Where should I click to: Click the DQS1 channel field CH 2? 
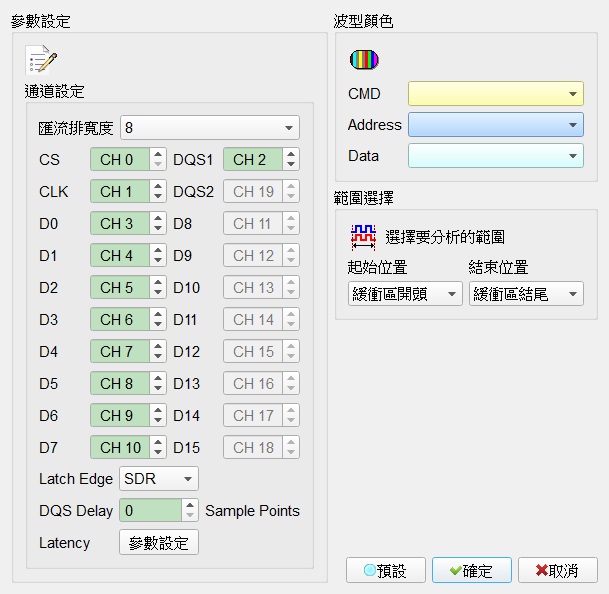[x=253, y=159]
